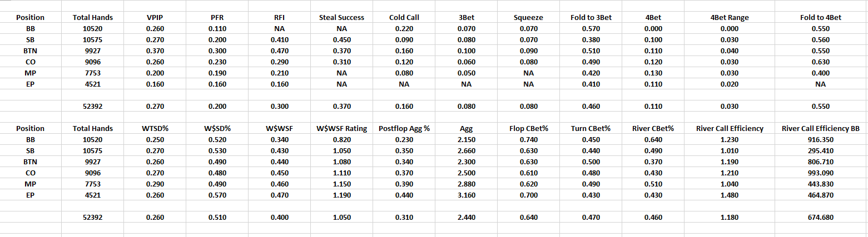Click the CO Fold to 4Bet value 0.630
Image resolution: width=868 pixels, height=237 pixels.
pos(820,62)
